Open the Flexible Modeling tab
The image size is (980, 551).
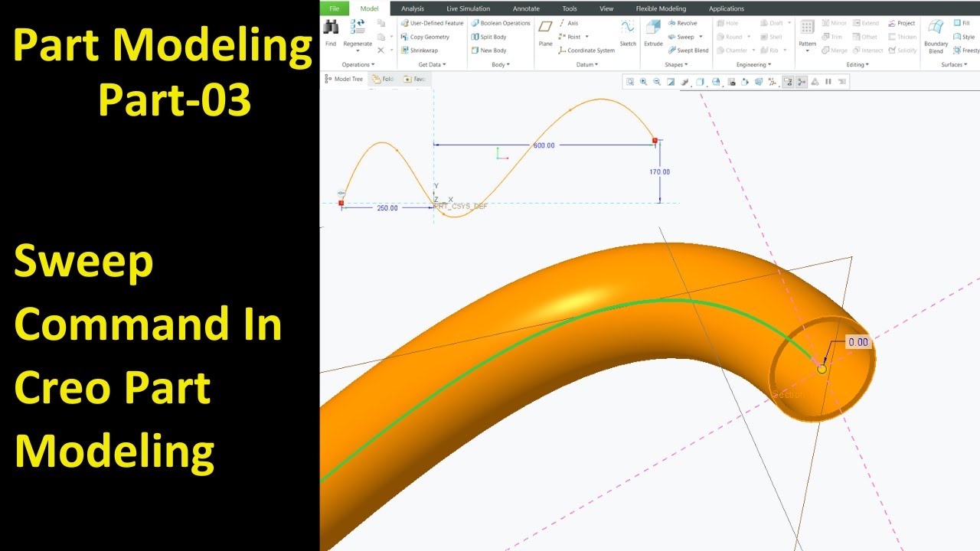coord(661,8)
